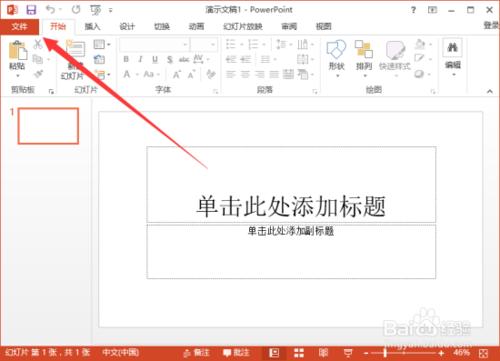
Task: Open Text Direction dropdown icon
Action: click(305, 44)
